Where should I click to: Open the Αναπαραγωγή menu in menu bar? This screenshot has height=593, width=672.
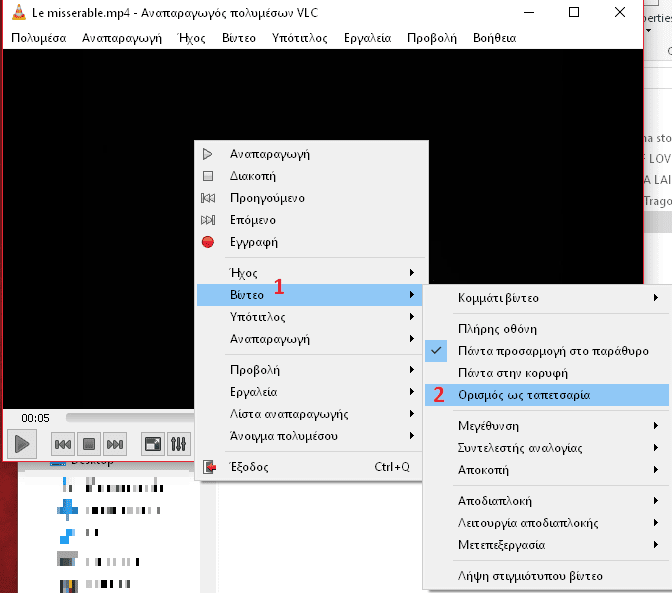click(122, 38)
